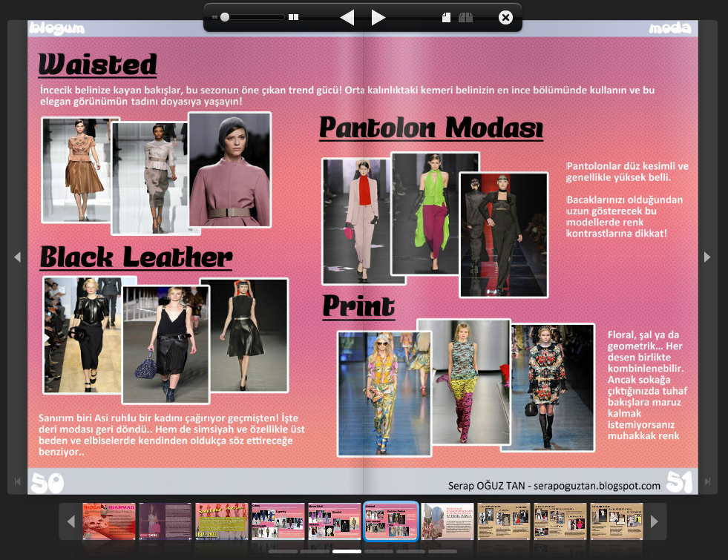The image size is (728, 560).
Task: Click photo of model in yellow floral outfit
Action: (384, 393)
